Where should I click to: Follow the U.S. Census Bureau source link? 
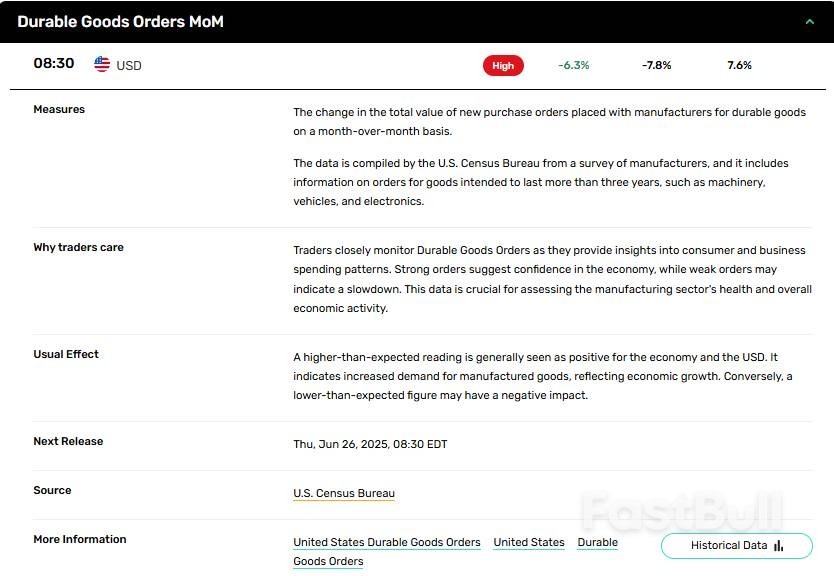coord(344,493)
